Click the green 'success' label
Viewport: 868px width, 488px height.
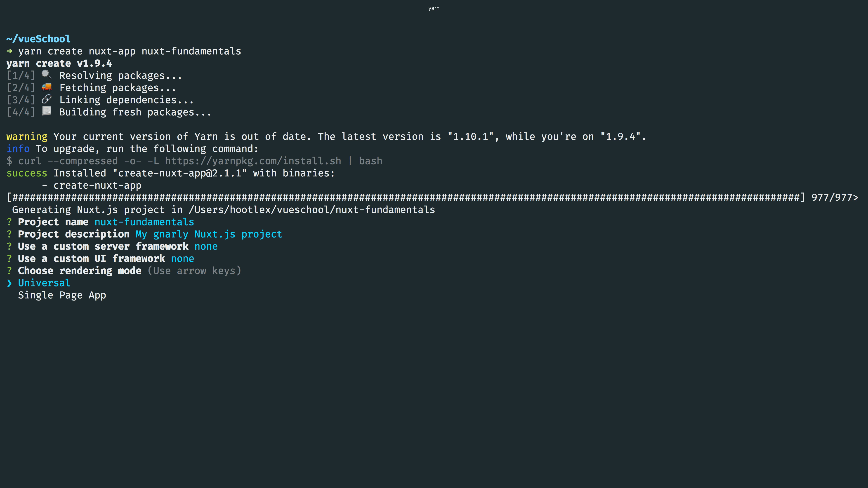pyautogui.click(x=27, y=173)
